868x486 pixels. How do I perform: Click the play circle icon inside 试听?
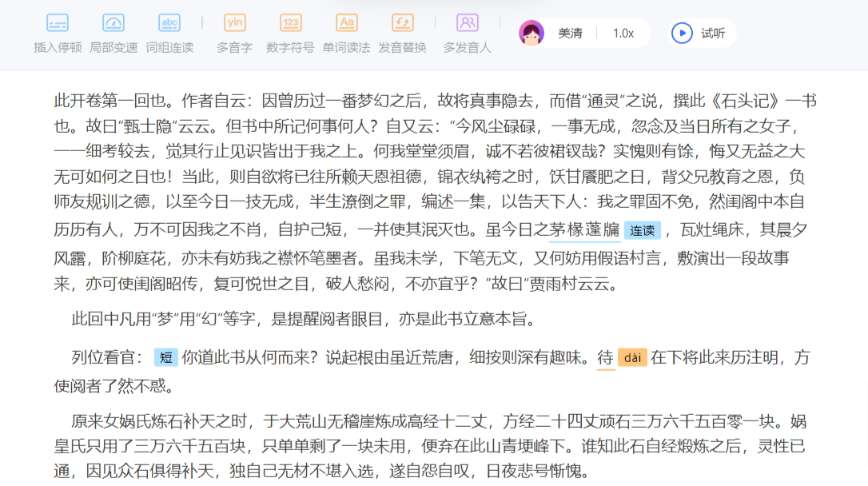click(x=681, y=33)
